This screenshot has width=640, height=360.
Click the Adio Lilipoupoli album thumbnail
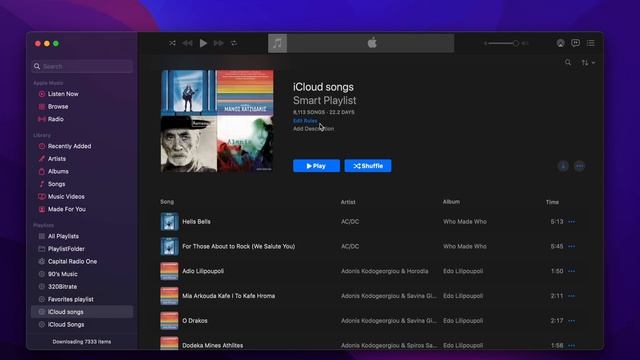click(x=169, y=271)
